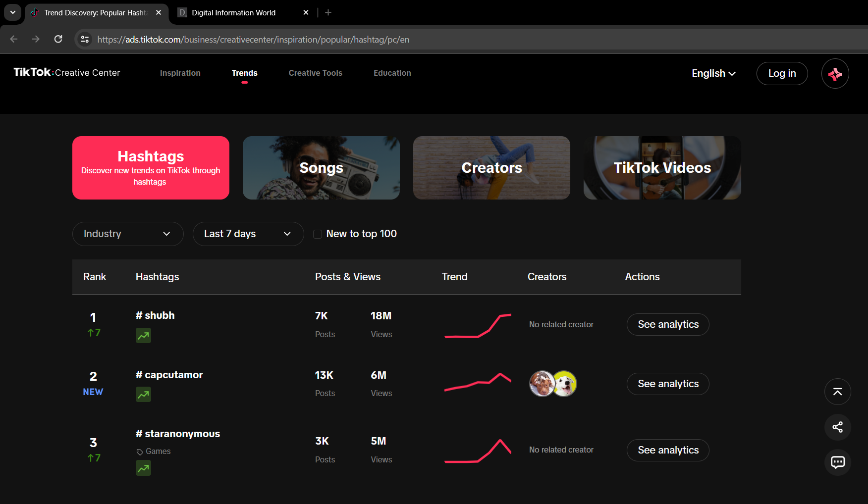Click the trending-up icon under #capcutamor
Screen dimensions: 868x504
click(144, 395)
